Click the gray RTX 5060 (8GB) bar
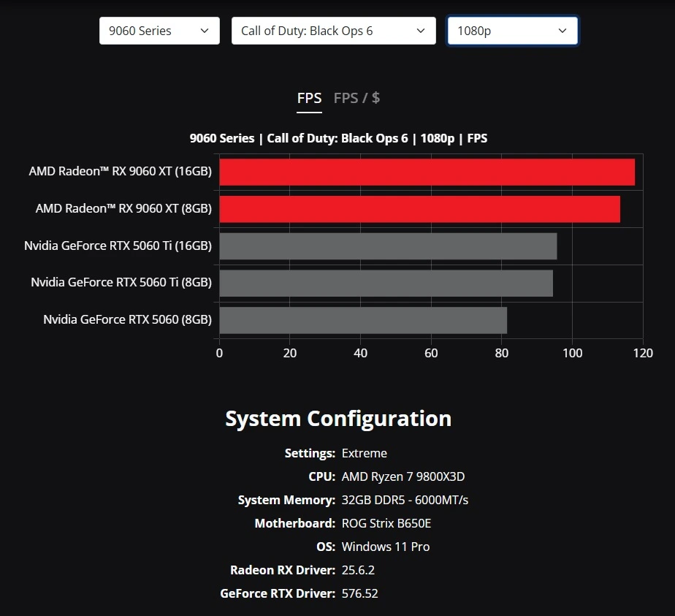 coord(363,320)
